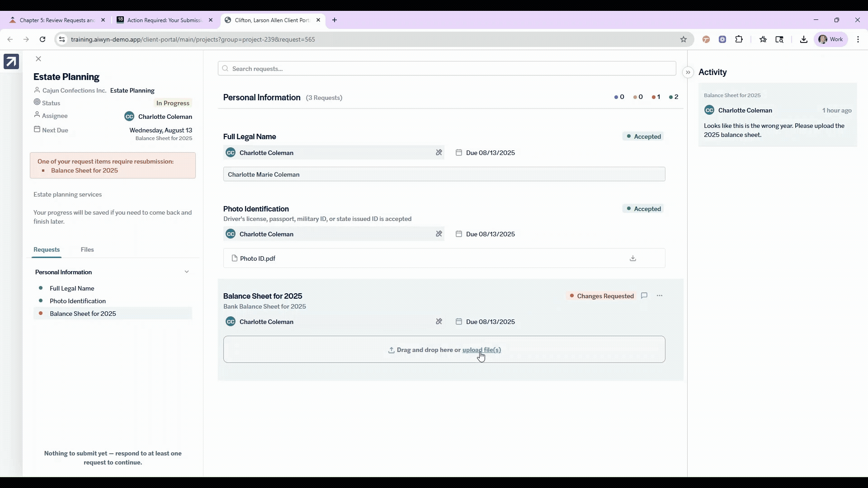
Task: Bookmark this page with the star icon
Action: (x=684, y=39)
